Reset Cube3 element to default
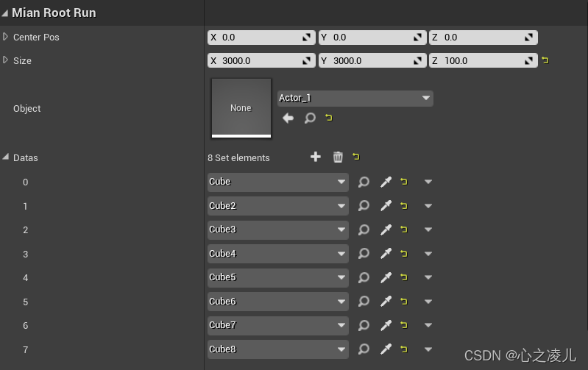This screenshot has height=370, width=588. pos(404,230)
